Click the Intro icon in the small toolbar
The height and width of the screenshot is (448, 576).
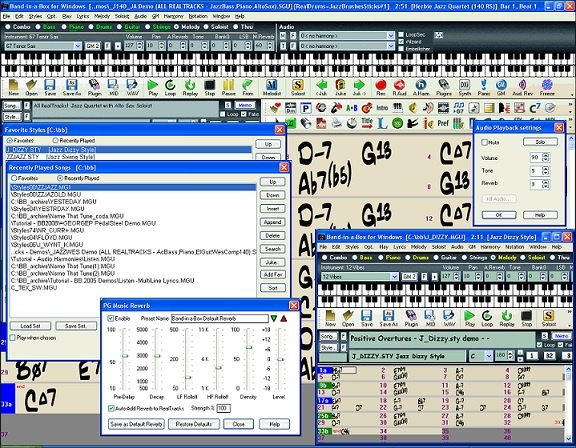382,108
